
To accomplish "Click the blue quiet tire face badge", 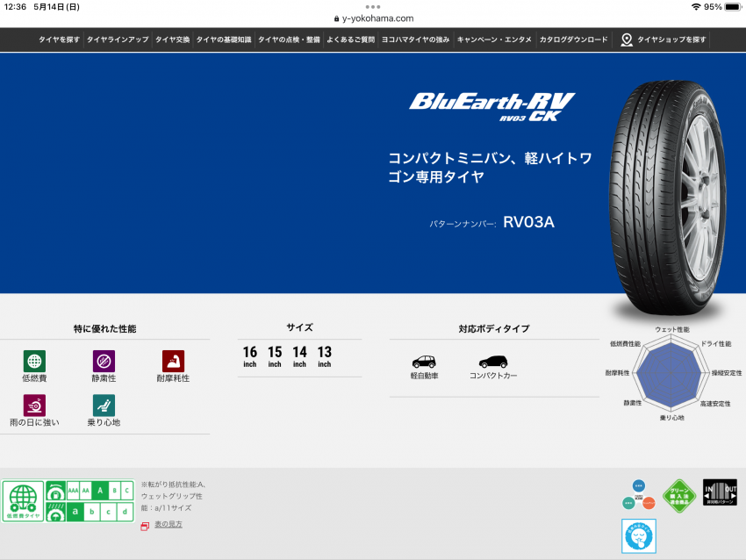I will point(638,535).
